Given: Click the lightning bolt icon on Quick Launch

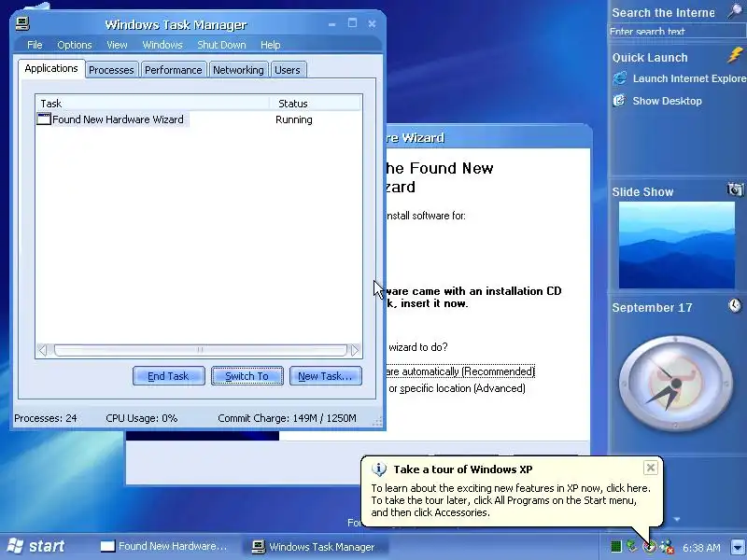Looking at the screenshot, I should pos(735,55).
